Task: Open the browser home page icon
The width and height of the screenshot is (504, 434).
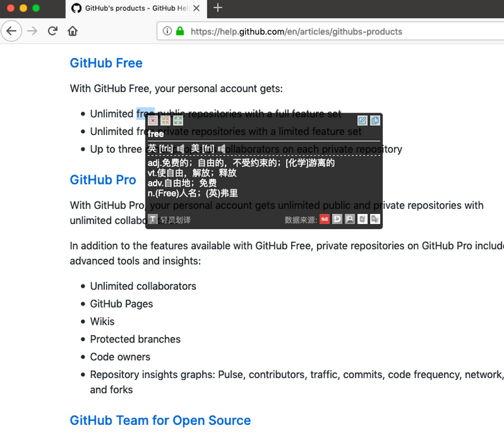Action: click(72, 31)
